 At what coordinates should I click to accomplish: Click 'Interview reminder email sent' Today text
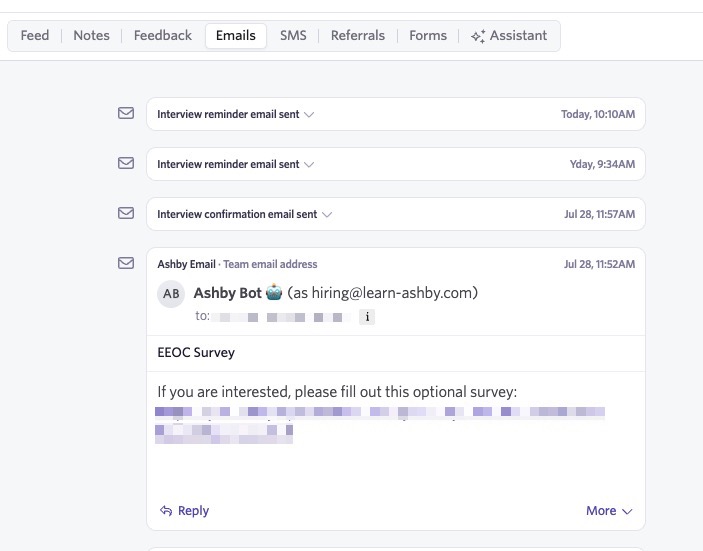click(228, 114)
